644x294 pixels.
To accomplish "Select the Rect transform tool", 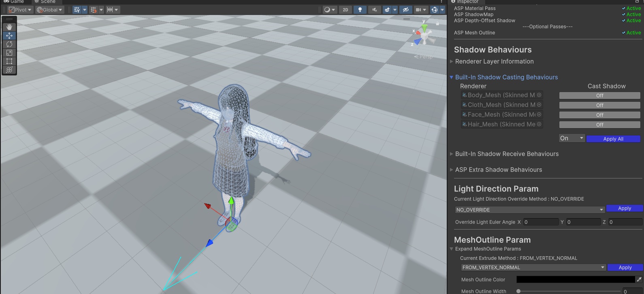I will click(9, 61).
